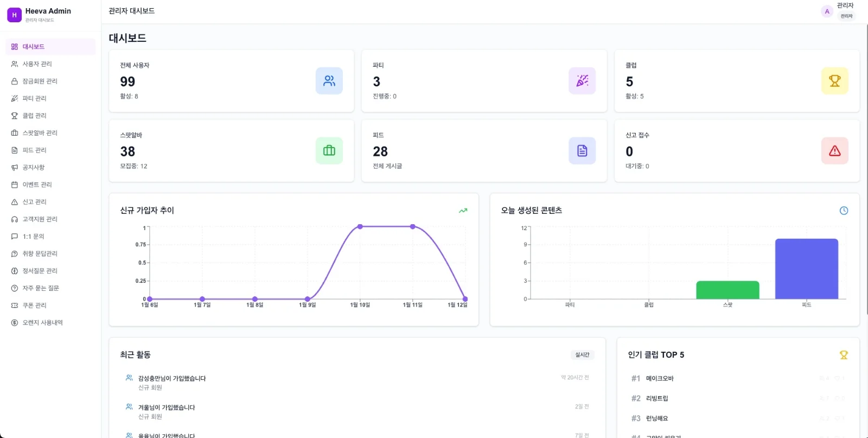The width and height of the screenshot is (868, 438).
Task: Click the lock icon for 잠금회원 관리
Action: point(15,81)
